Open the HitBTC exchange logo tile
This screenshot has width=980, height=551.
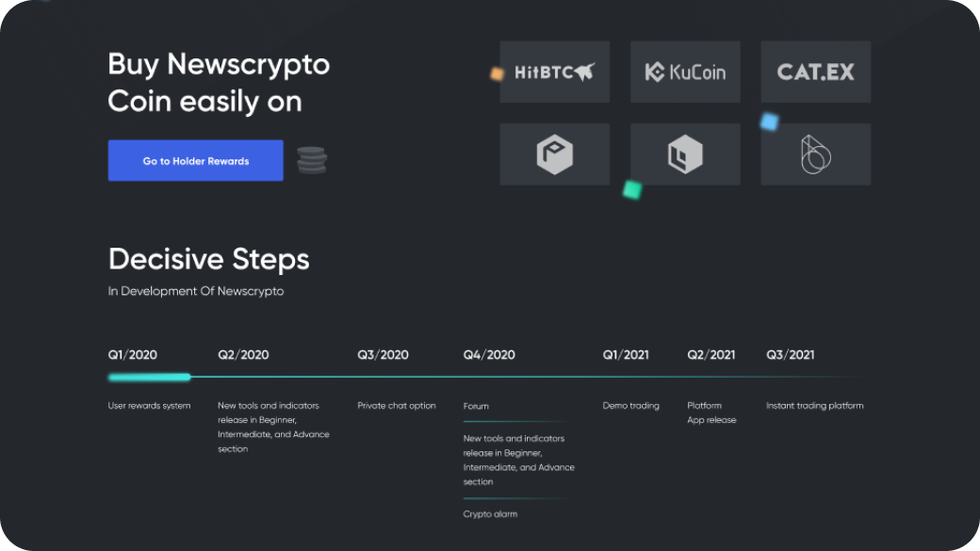554,72
